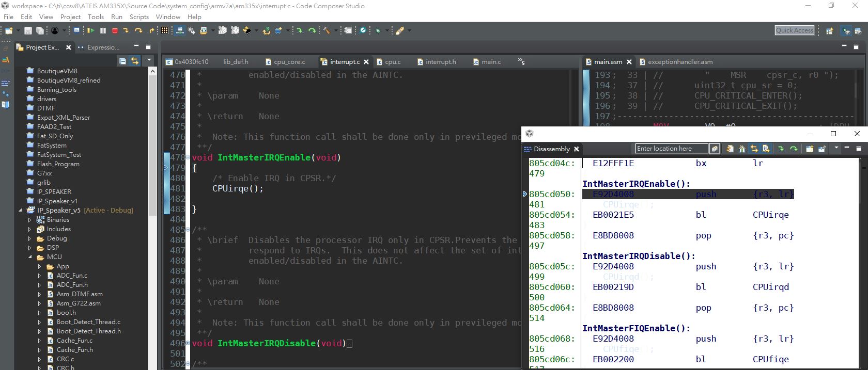Click the Save All icon in main toolbar
868x370 pixels.
[40, 30]
